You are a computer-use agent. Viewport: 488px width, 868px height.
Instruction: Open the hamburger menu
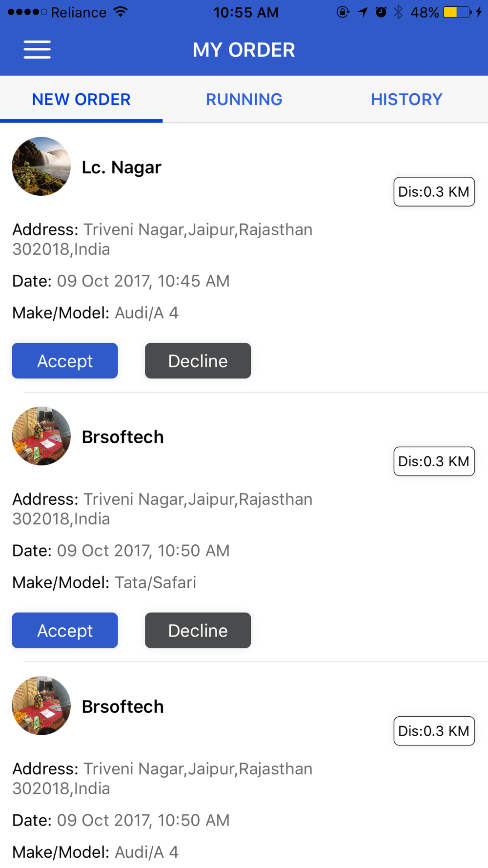click(x=37, y=50)
